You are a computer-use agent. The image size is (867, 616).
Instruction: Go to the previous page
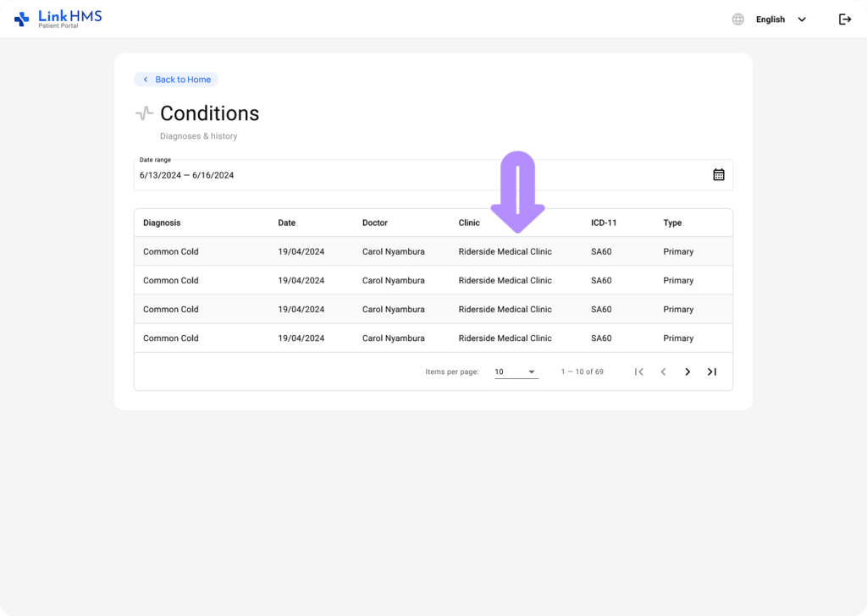(663, 371)
